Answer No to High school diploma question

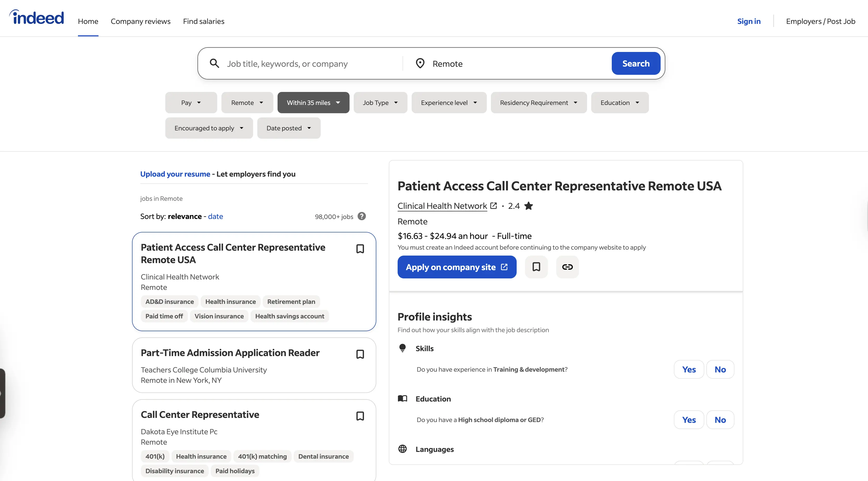720,420
